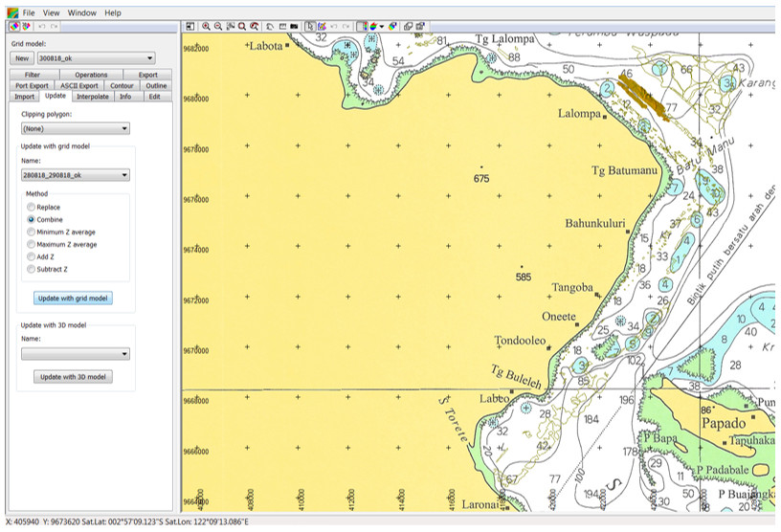Open the 280818_290818_ok grid name dropdown
Image resolution: width=781 pixels, height=532 pixels.
click(76, 175)
